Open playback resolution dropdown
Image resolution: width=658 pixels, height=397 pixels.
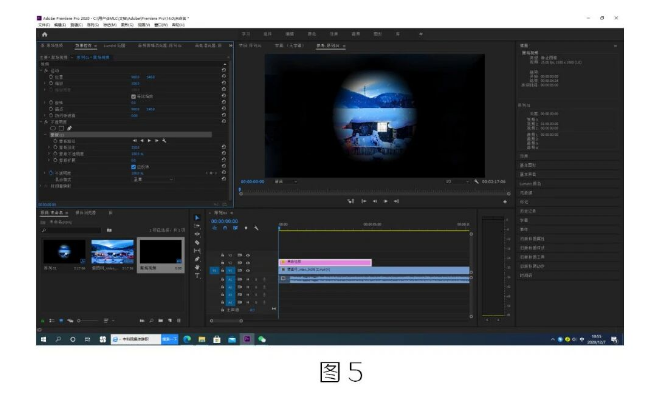(457, 182)
